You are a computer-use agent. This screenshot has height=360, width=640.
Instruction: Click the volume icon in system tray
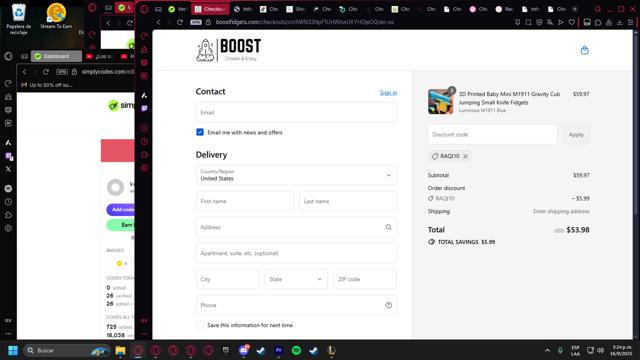(600, 350)
